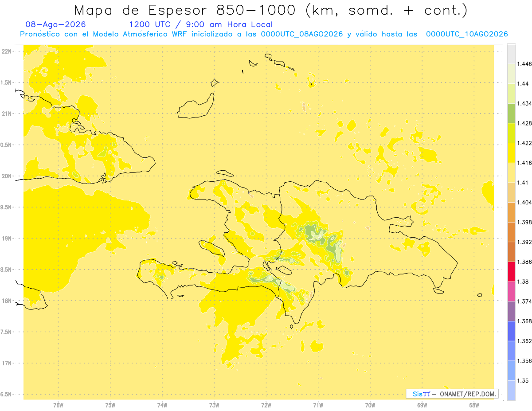The image size is (532, 411).
Task: Select the date label '08-Ago-2026'
Action: [x=56, y=25]
